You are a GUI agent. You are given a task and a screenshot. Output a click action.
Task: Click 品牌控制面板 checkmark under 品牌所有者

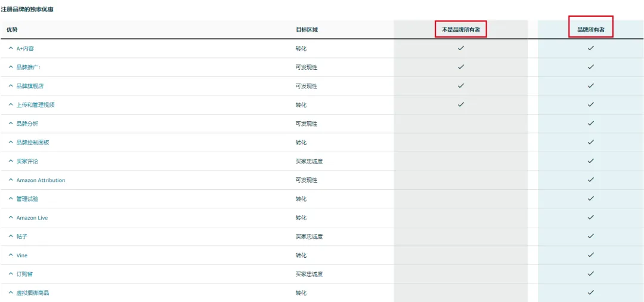point(590,142)
